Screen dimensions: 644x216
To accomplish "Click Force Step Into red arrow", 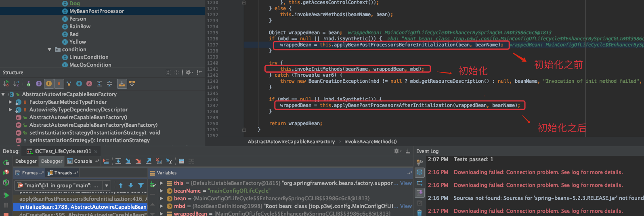I will (x=138, y=161).
